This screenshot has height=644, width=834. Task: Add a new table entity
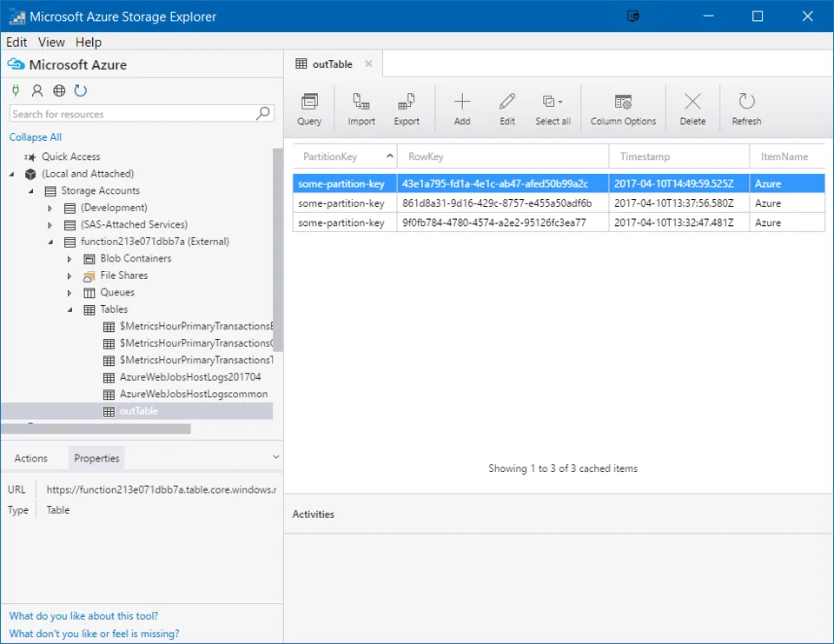pos(461,110)
